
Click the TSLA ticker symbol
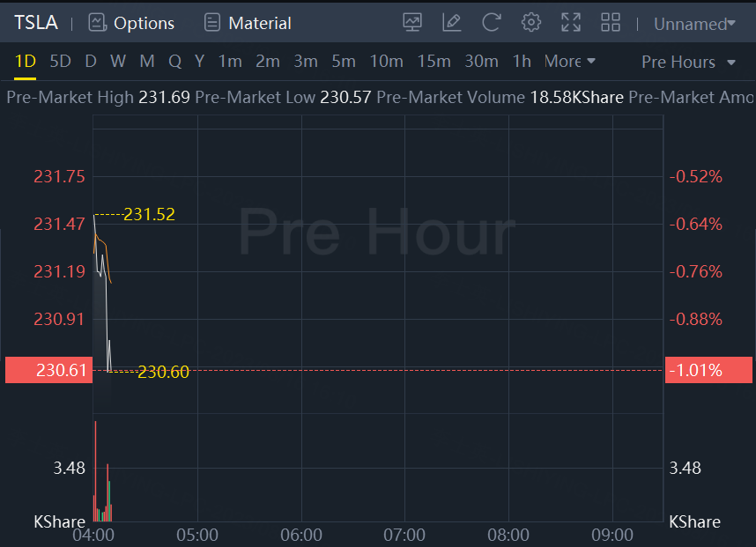35,23
